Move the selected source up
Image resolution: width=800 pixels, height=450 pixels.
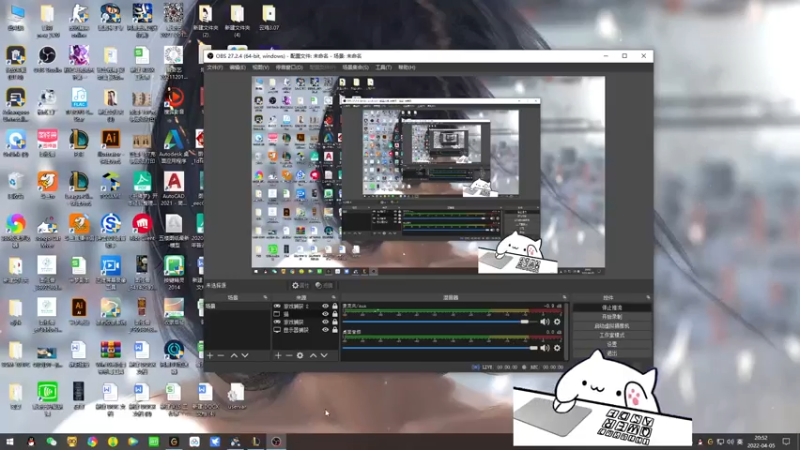tap(313, 355)
